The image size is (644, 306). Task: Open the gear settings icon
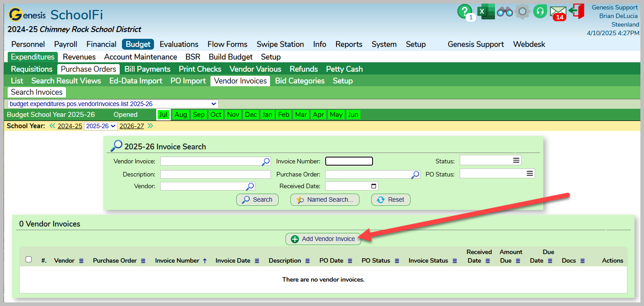(523, 11)
